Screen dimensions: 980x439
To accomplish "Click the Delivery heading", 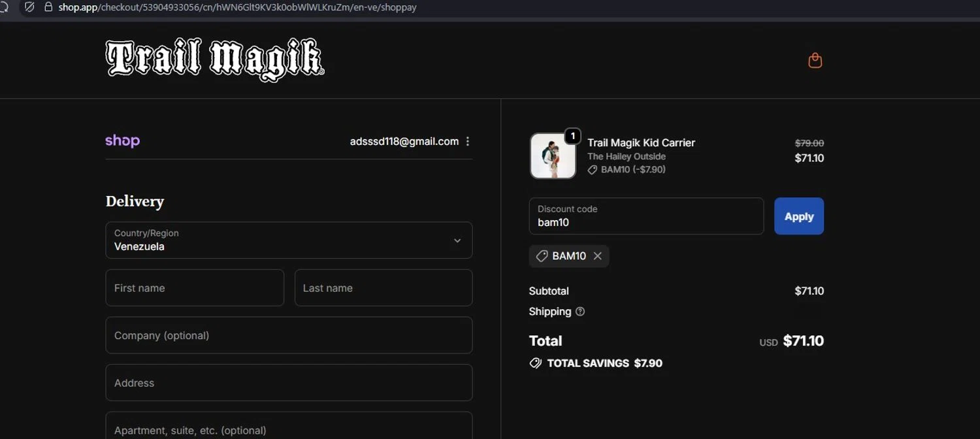I will point(135,201).
